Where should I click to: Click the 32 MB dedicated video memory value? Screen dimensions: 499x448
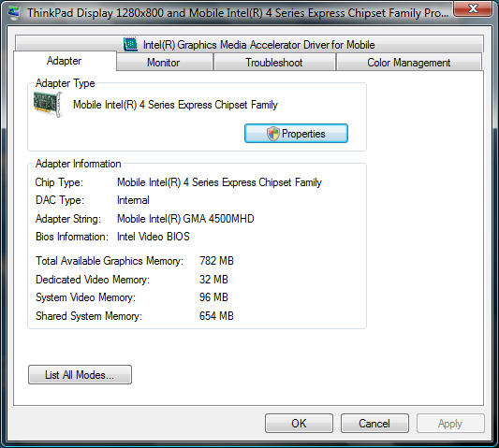pyautogui.click(x=213, y=279)
